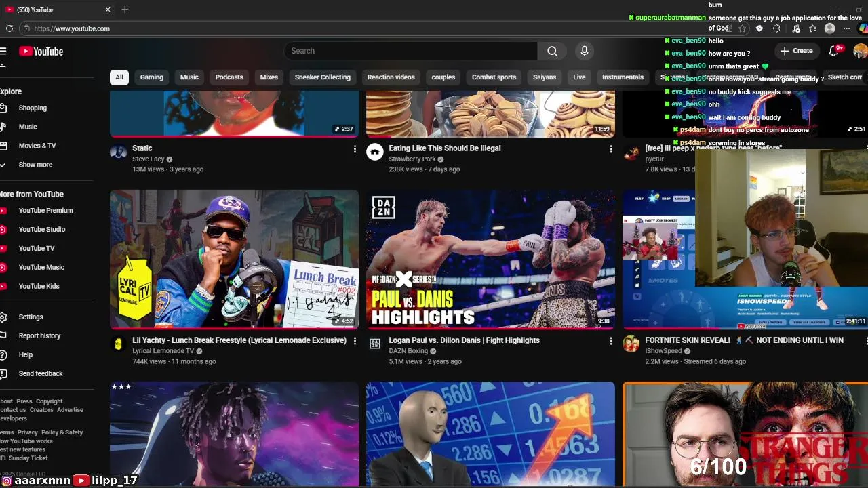The height and width of the screenshot is (488, 868).
Task: Play the meme man stocks thumbnail
Action: coord(490,434)
